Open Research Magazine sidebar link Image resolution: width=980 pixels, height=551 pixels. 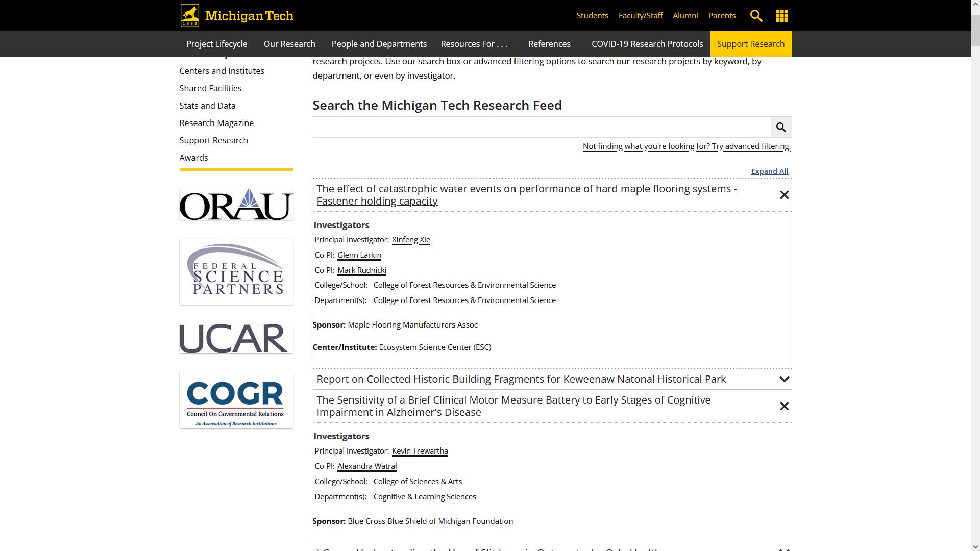point(216,123)
